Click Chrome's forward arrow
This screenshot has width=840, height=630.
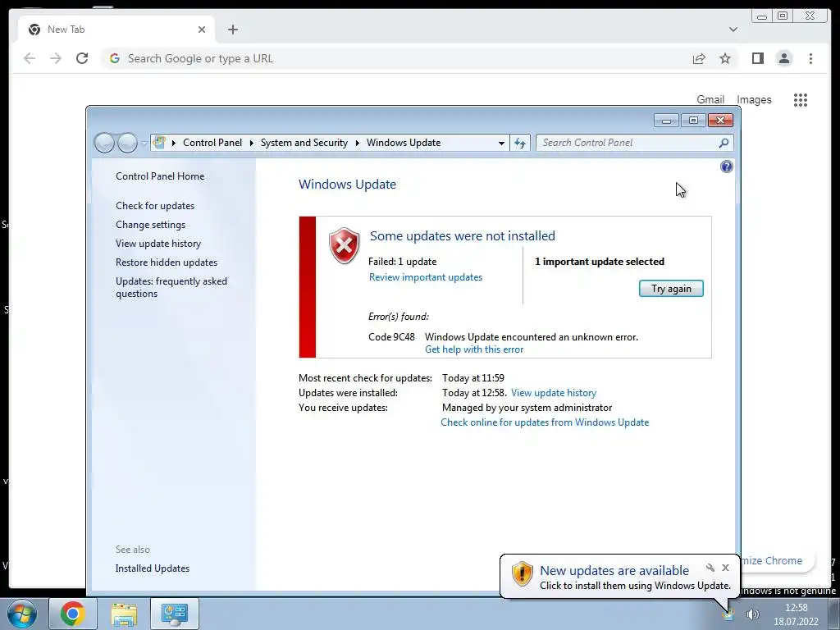pos(56,58)
